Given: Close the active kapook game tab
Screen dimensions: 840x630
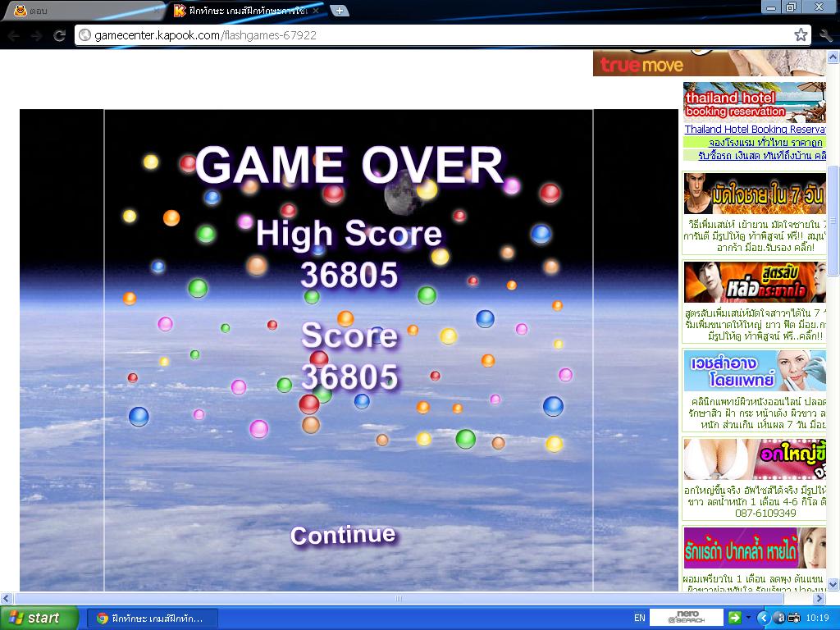Looking at the screenshot, I should [316, 10].
